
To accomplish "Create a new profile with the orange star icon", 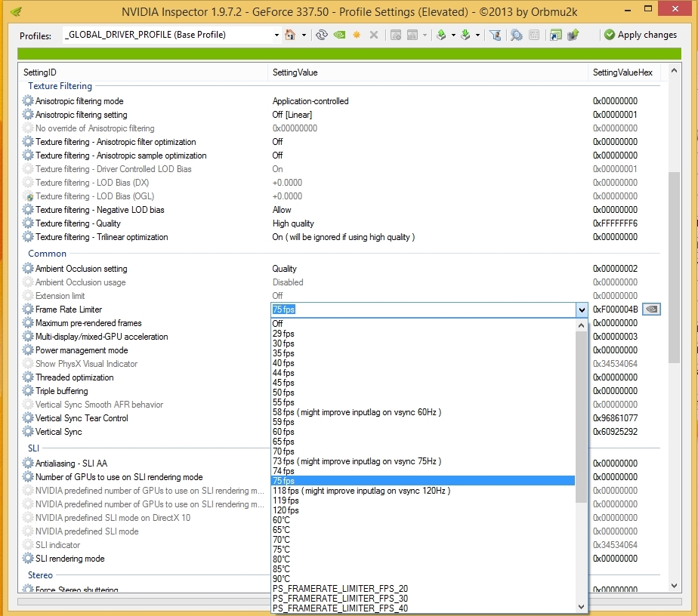I will [x=357, y=35].
